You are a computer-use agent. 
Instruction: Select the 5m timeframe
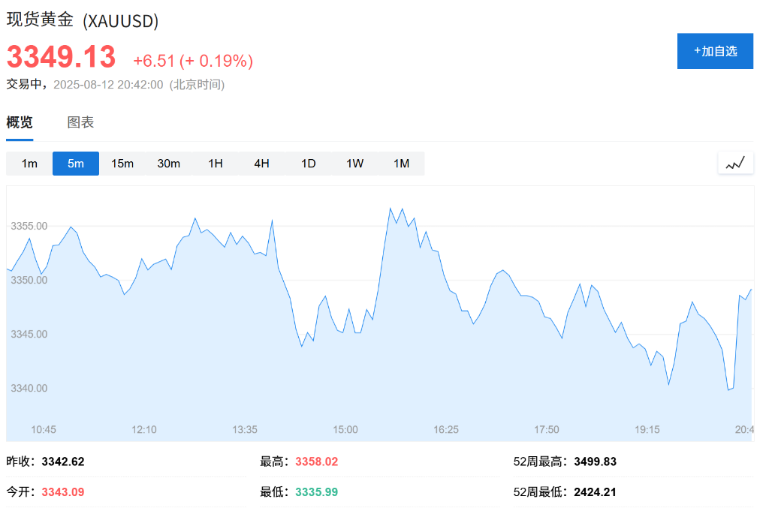click(76, 164)
